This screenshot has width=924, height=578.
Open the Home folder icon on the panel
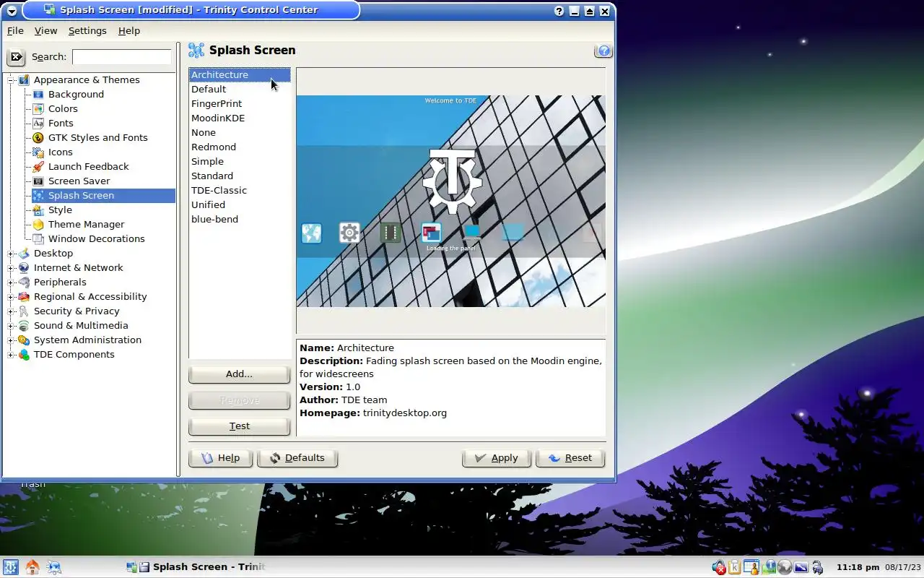pos(32,567)
